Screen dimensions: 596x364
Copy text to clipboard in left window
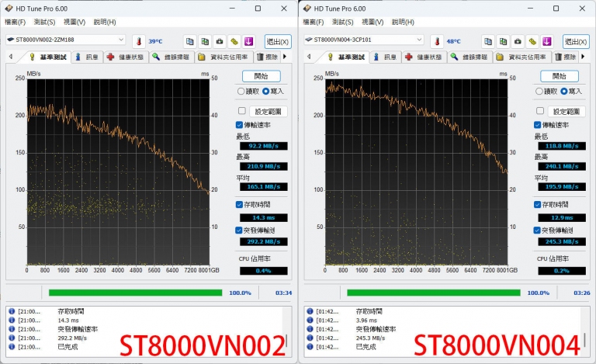pyautogui.click(x=189, y=41)
